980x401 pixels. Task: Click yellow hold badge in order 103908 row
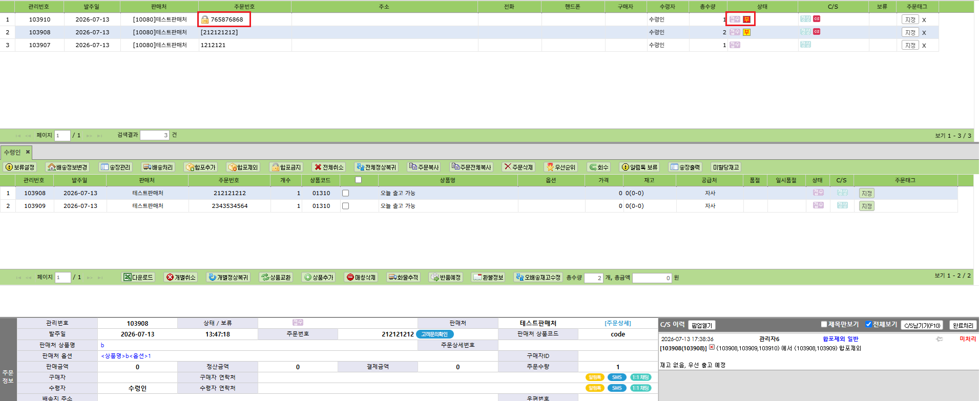coord(747,32)
